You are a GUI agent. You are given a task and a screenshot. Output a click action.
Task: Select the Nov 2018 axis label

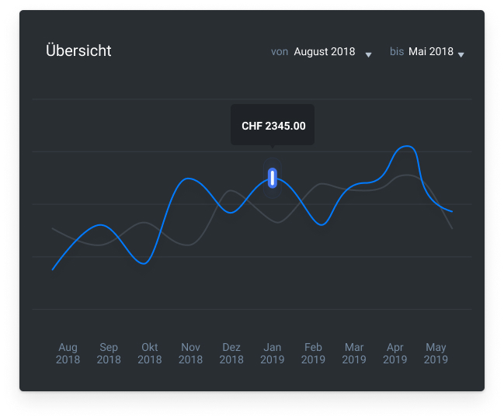tap(190, 353)
